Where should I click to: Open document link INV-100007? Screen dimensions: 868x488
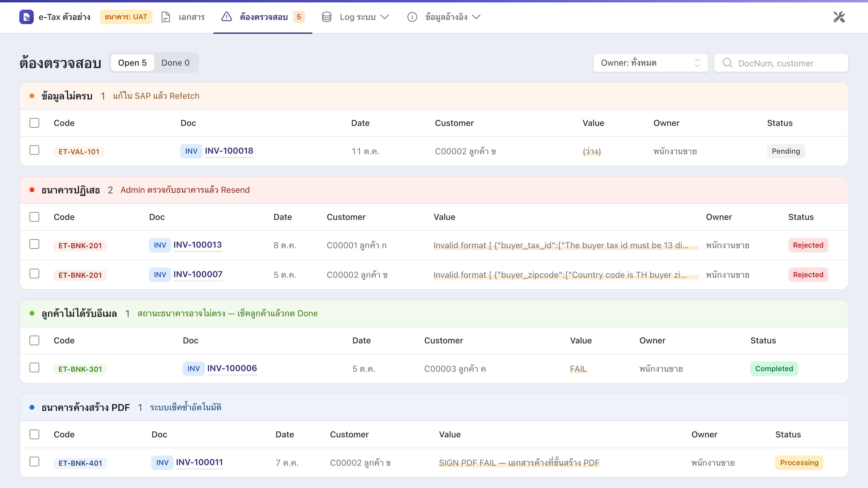click(x=198, y=274)
